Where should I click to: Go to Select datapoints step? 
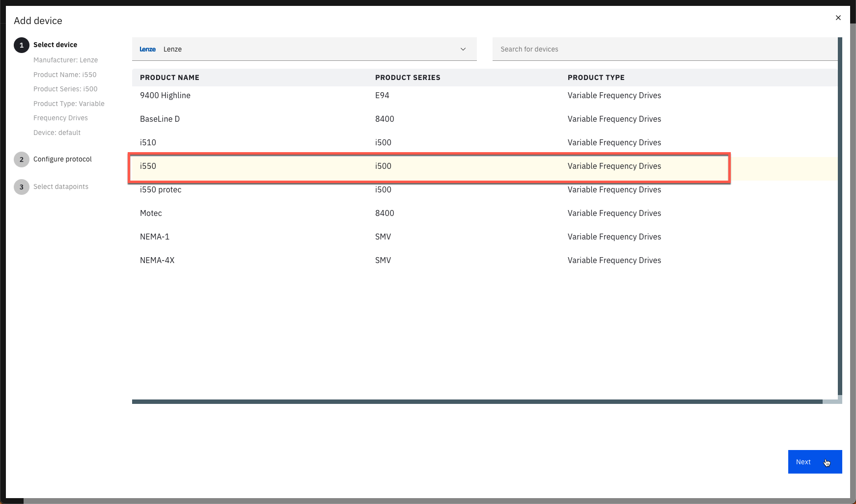pyautogui.click(x=61, y=186)
